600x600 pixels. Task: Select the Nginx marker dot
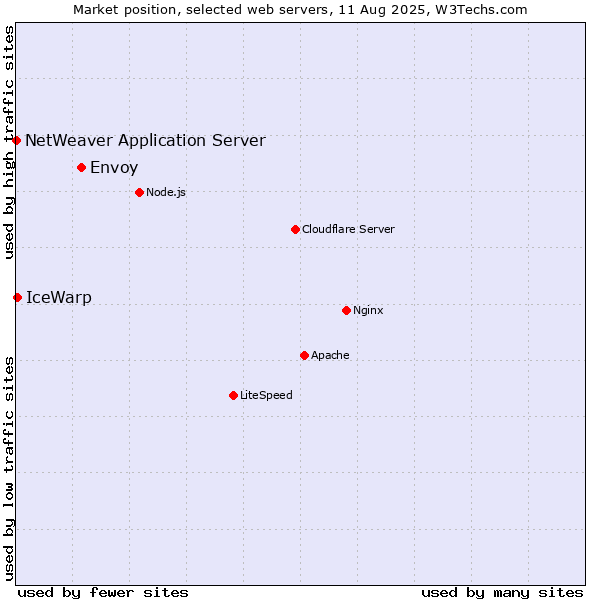pyautogui.click(x=347, y=311)
